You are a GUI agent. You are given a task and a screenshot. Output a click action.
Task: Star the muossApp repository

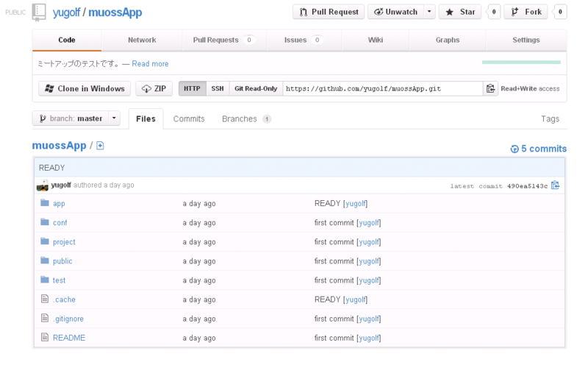coord(460,12)
